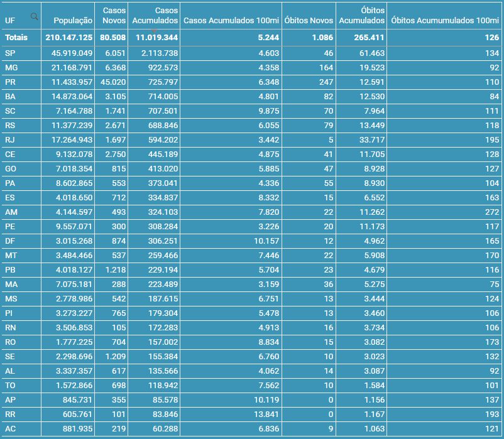The height and width of the screenshot is (439, 504).
Task: Sort by Casos Novos column header
Action: [114, 16]
